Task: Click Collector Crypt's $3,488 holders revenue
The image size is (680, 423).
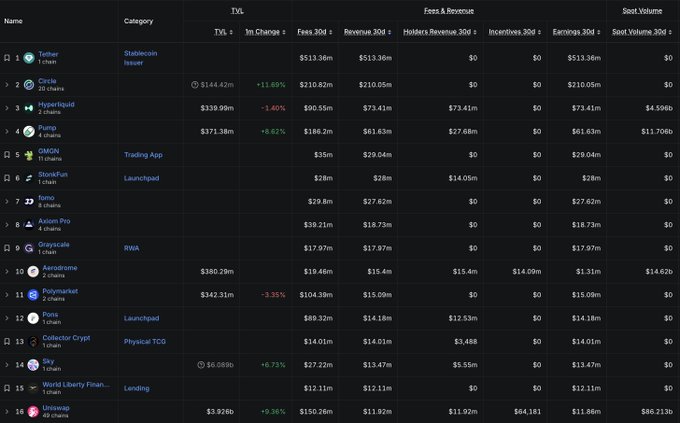Action: [x=466, y=341]
